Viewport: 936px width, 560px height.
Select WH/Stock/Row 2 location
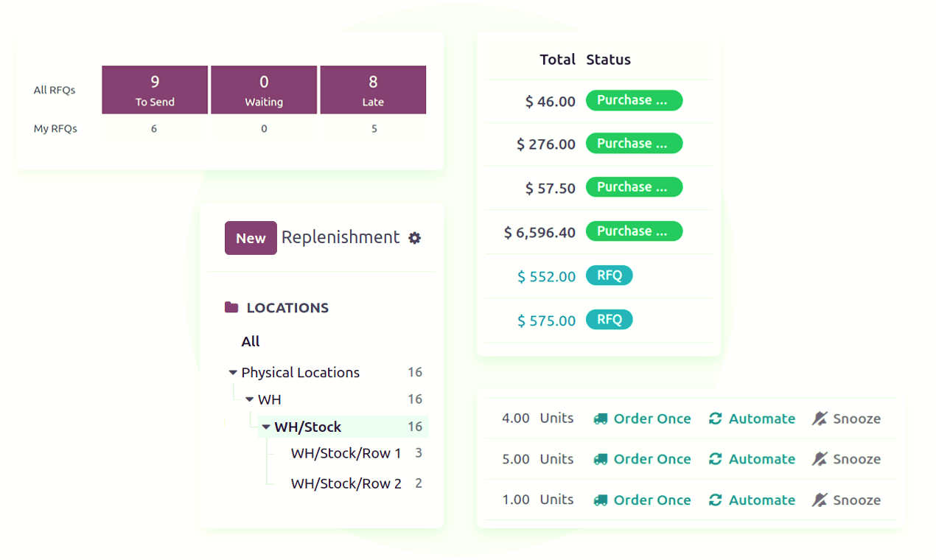tap(346, 484)
